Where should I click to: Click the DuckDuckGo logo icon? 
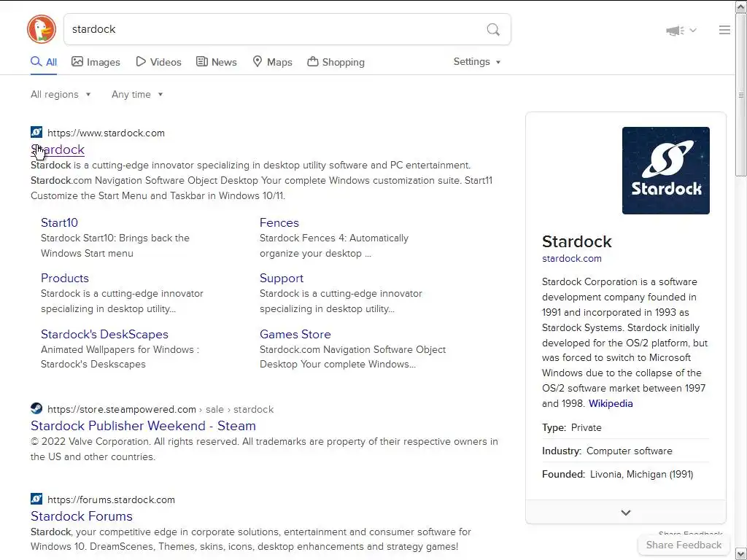point(42,29)
